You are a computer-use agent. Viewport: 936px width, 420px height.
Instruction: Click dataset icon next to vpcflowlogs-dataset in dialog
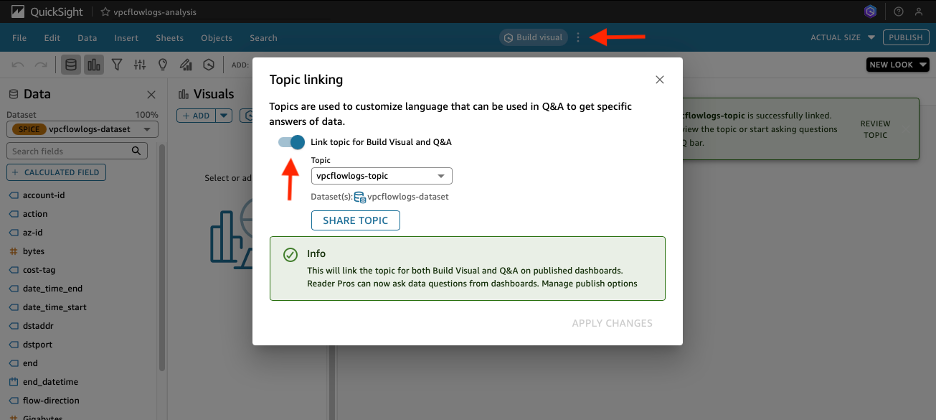[360, 197]
